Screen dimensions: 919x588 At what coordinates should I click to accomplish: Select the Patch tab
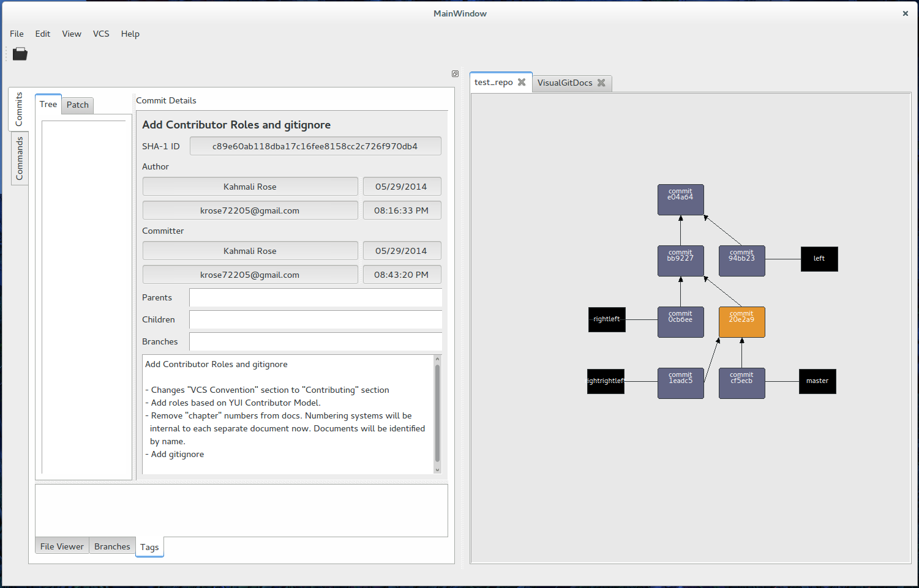click(78, 105)
